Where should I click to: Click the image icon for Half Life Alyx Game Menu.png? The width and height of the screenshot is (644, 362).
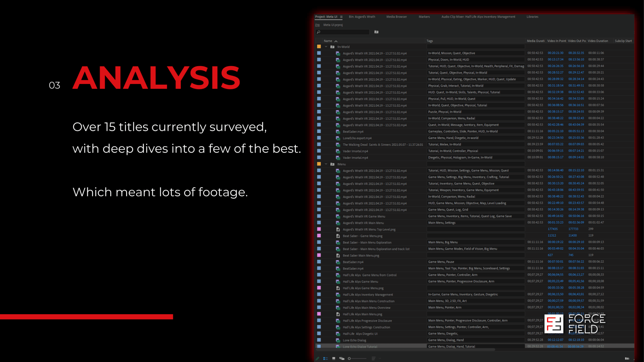click(338, 288)
